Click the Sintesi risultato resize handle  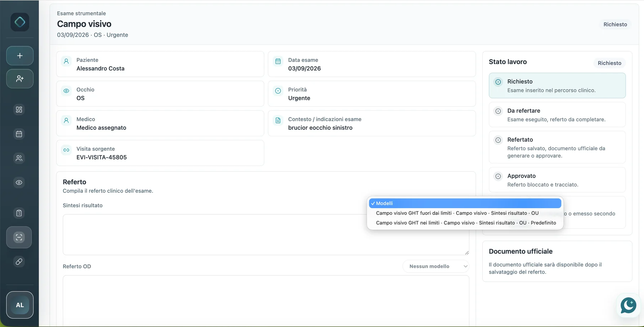(467, 253)
